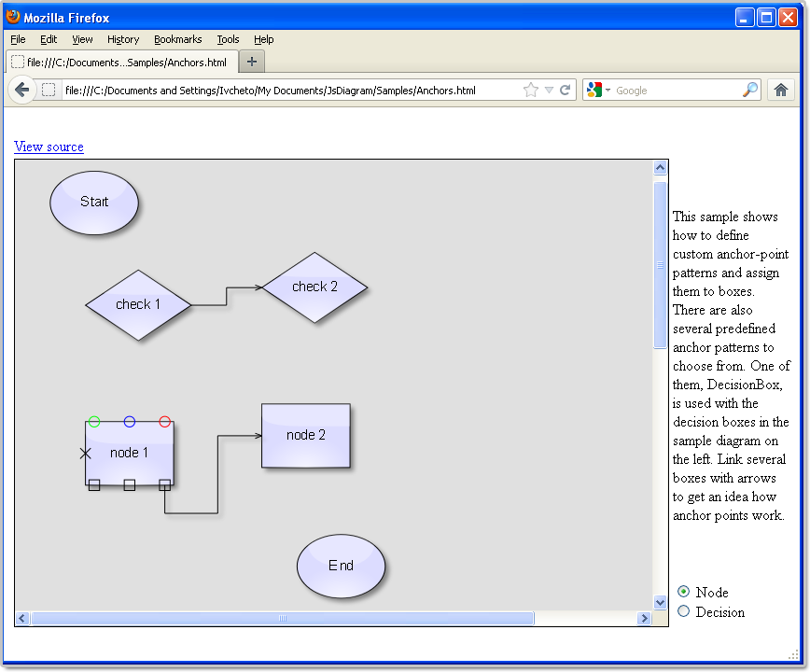Click the X anchor marker on node 1

click(86, 454)
